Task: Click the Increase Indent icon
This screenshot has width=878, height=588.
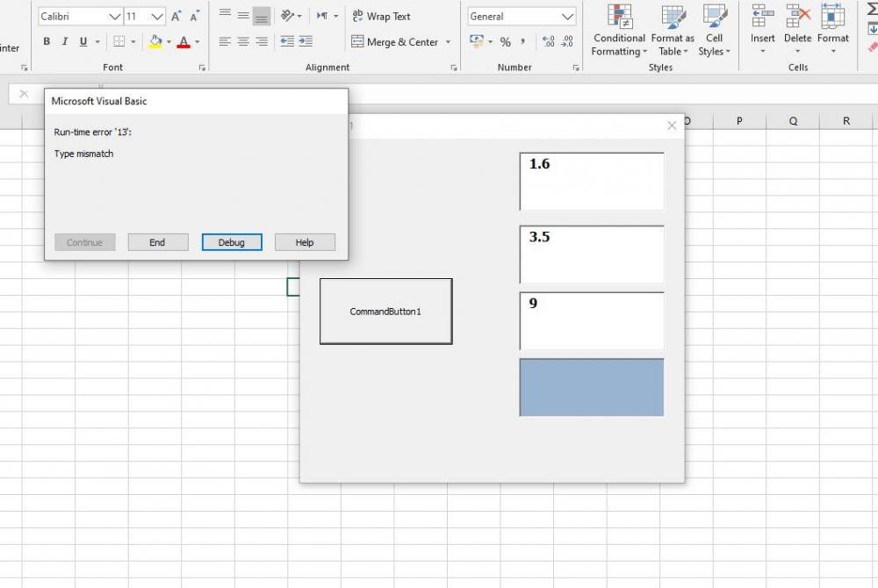Action: pos(306,42)
